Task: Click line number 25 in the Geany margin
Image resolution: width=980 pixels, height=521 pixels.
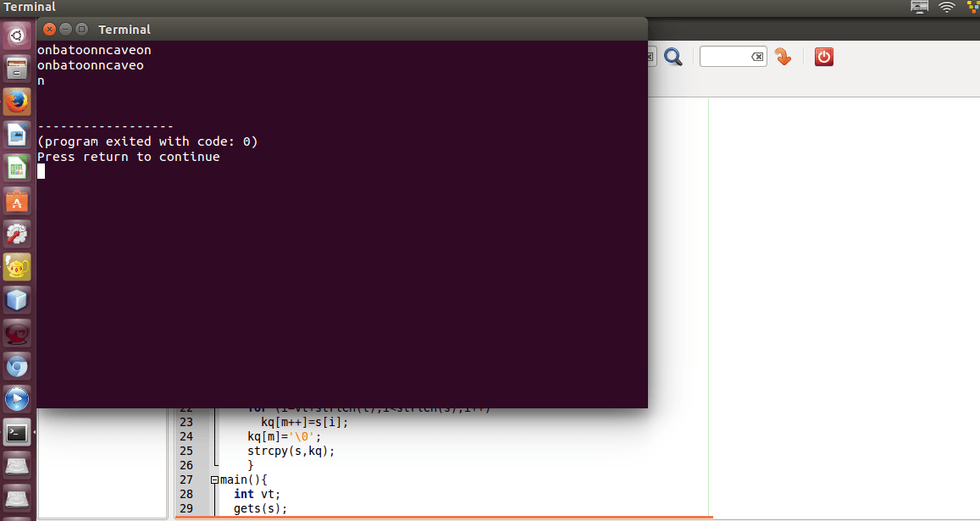Action: point(186,451)
